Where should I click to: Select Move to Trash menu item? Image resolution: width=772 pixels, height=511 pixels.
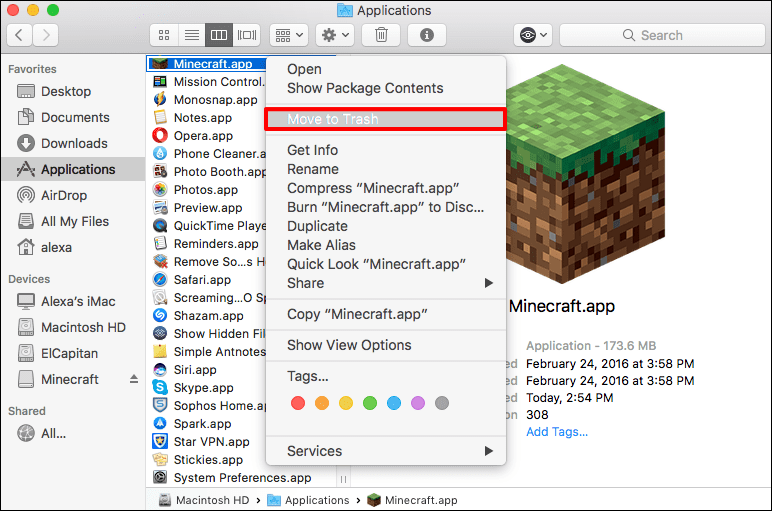pyautogui.click(x=386, y=119)
